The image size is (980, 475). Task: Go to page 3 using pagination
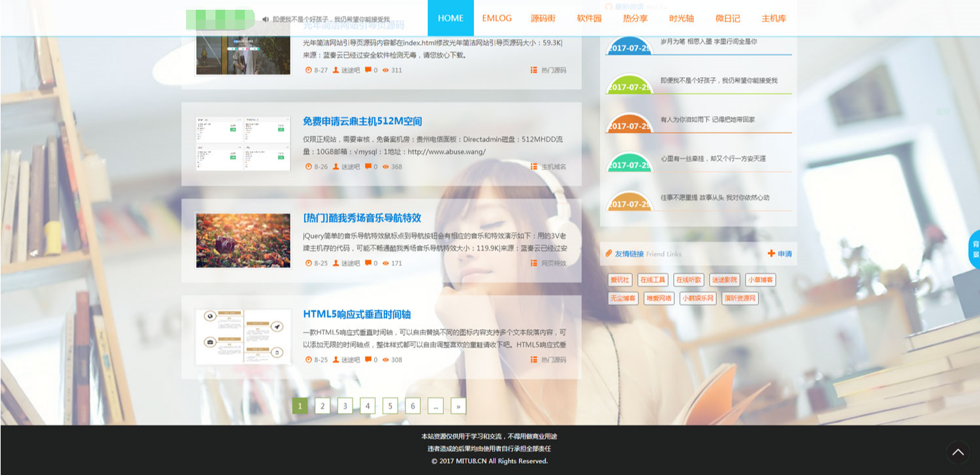click(x=345, y=406)
